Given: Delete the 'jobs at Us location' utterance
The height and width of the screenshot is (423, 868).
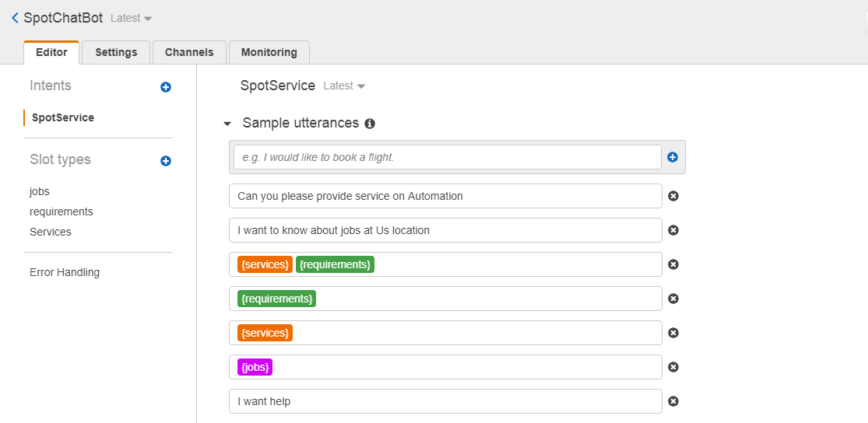Looking at the screenshot, I should pyautogui.click(x=673, y=230).
